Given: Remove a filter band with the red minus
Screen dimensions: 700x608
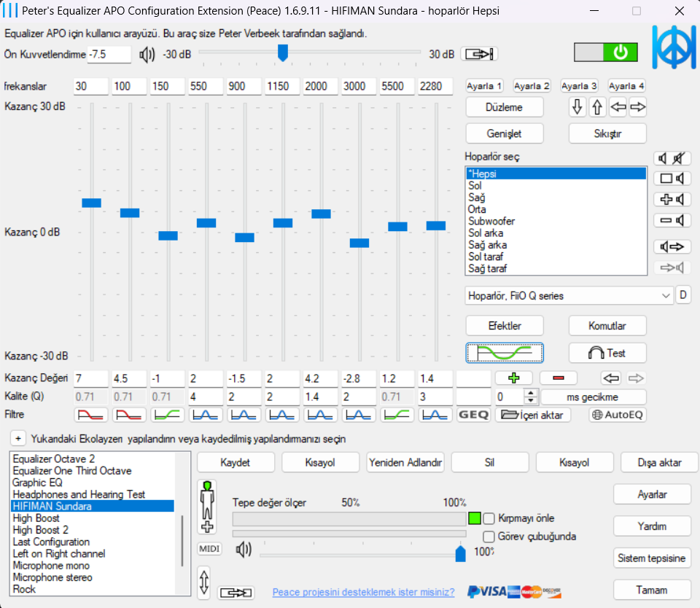Looking at the screenshot, I should [x=558, y=378].
